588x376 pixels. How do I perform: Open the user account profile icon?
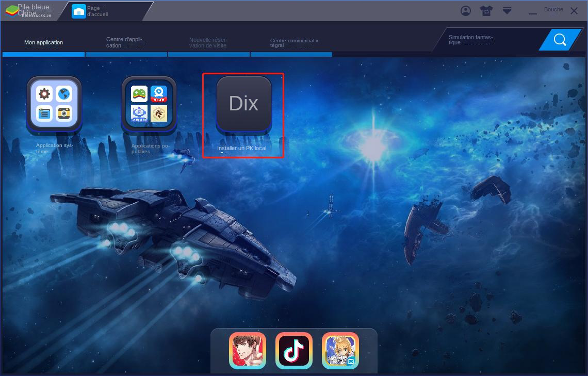click(465, 10)
